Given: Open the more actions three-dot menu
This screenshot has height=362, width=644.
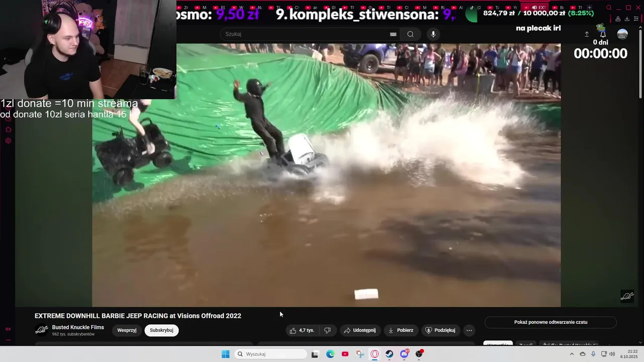Looking at the screenshot, I should pos(469,330).
